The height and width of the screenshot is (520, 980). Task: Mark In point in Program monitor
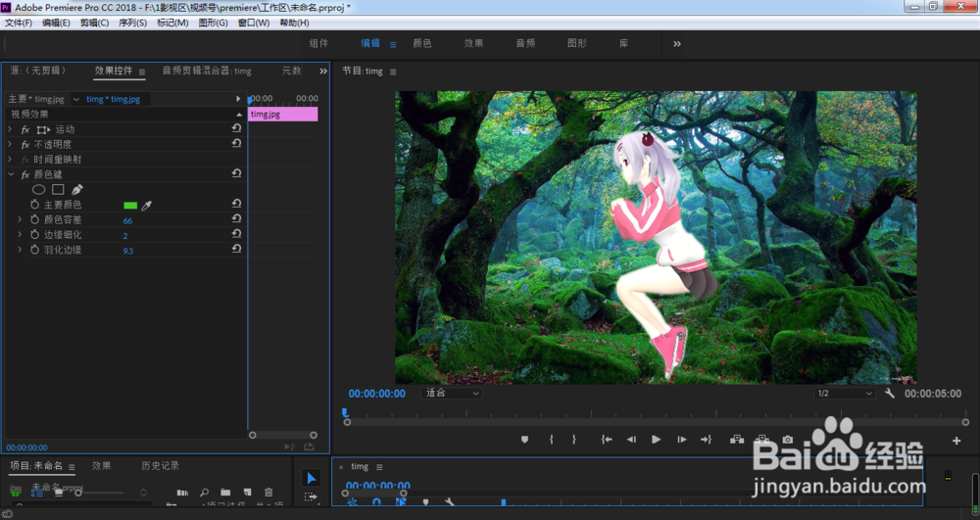tap(551, 440)
